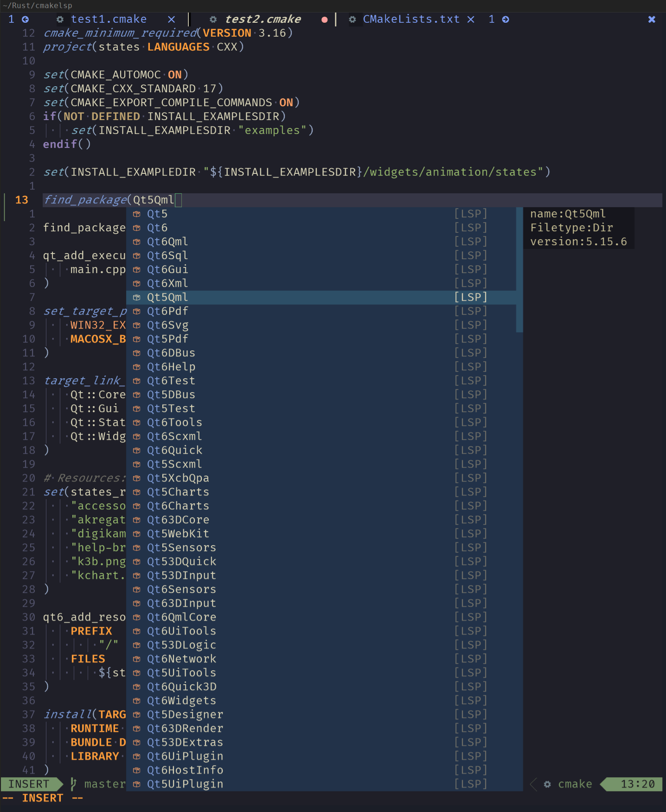
Task: Select the Qt6 completion entry
Action: (321, 228)
